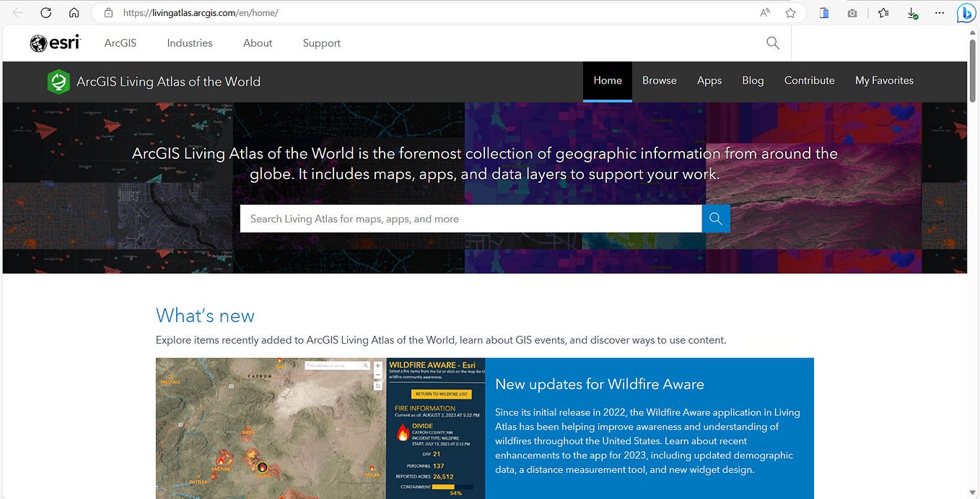The height and width of the screenshot is (499, 980).
Task: Click the Living Atlas search input field
Action: click(469, 218)
